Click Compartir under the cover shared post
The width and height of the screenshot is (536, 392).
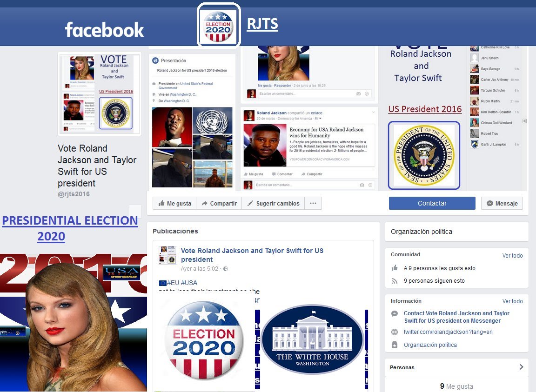click(x=312, y=174)
